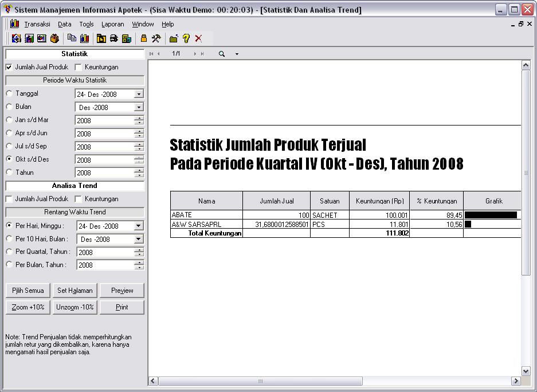The width and height of the screenshot is (537, 392).
Task: Open zoom options arrow beside magnifier
Action: [237, 54]
